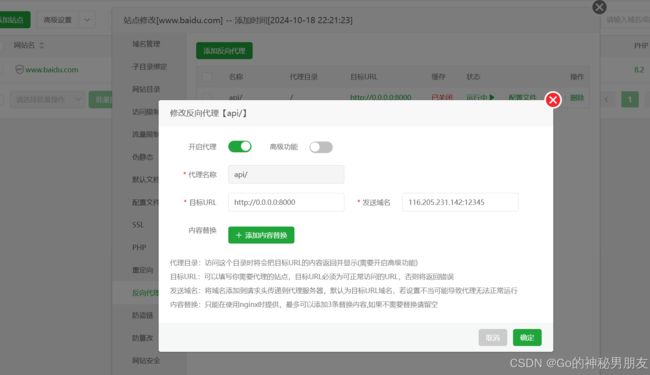This screenshot has width=650, height=375.
Task: Open the www.baidu.com site link
Action: click(52, 70)
